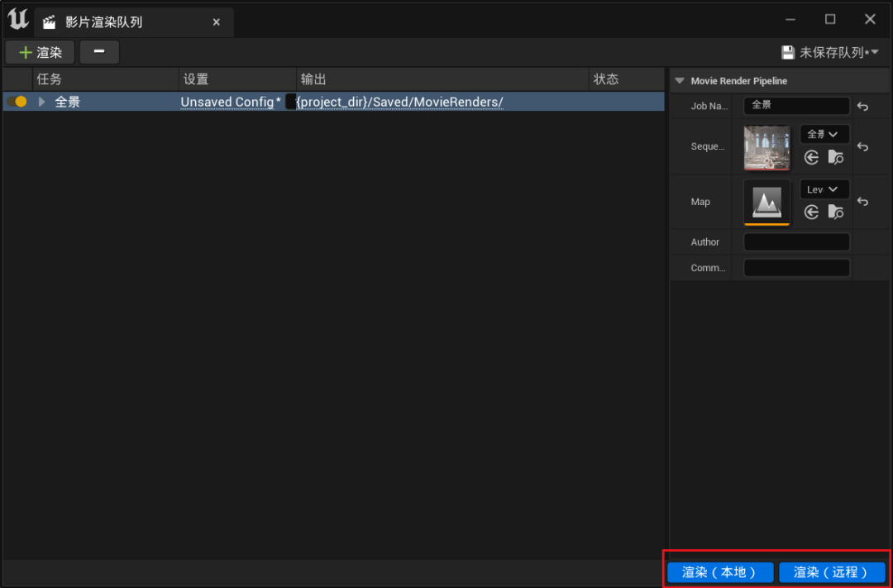Viewport: 893px width, 588px height.
Task: Open the Unsaved Config settings link
Action: coord(227,102)
